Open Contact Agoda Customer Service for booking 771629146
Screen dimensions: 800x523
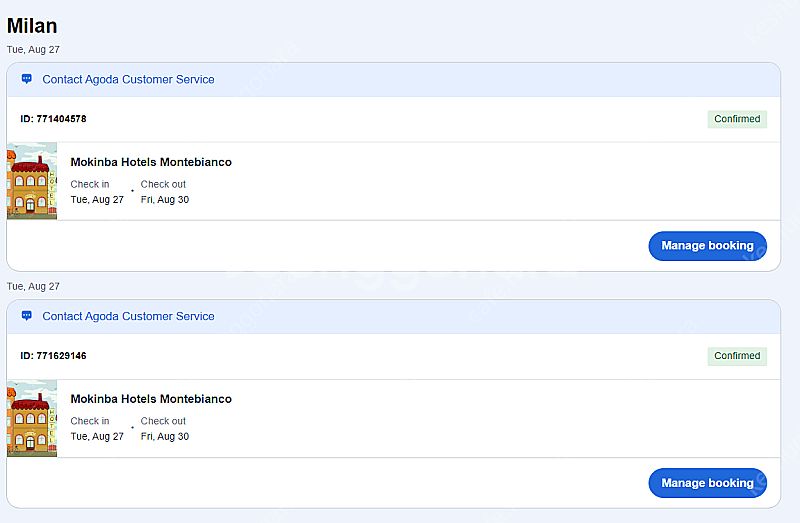128,316
